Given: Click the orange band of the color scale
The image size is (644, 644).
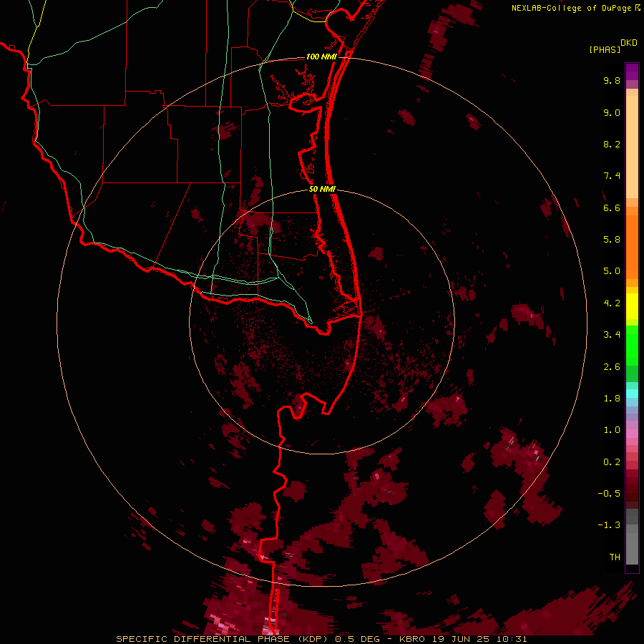Looking at the screenshot, I should click(x=632, y=248).
